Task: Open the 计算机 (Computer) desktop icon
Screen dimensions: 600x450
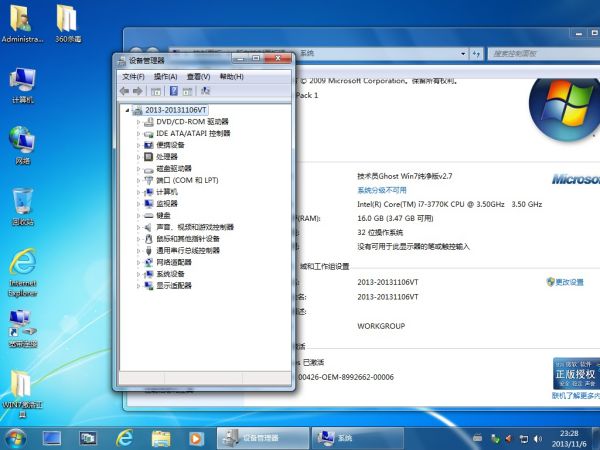Action: [x=22, y=85]
